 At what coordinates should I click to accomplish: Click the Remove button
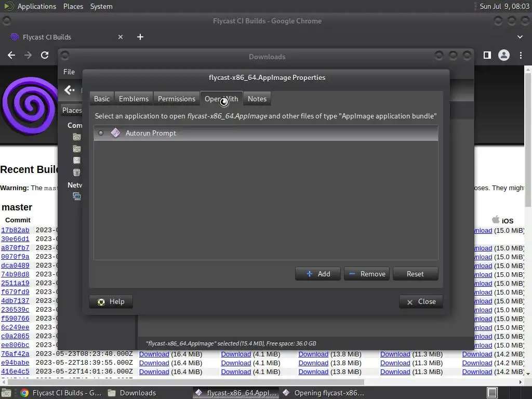367,274
